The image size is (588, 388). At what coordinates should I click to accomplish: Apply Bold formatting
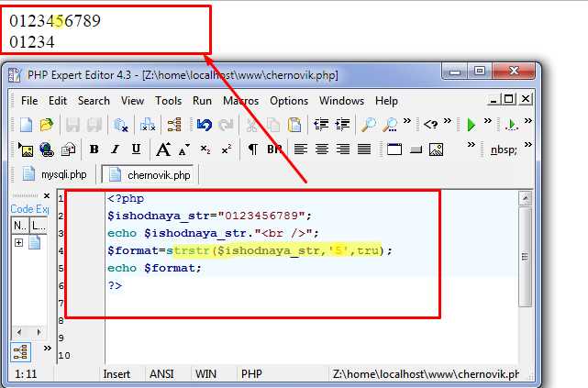point(94,150)
